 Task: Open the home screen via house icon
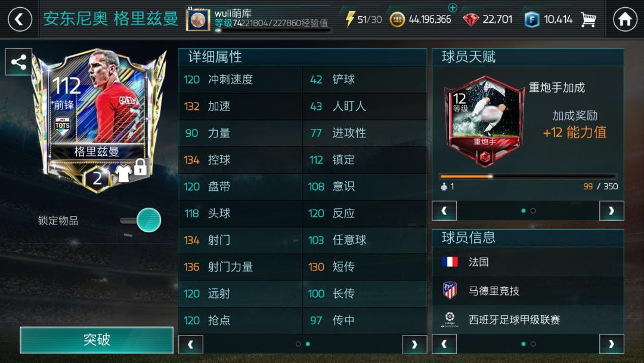[625, 19]
